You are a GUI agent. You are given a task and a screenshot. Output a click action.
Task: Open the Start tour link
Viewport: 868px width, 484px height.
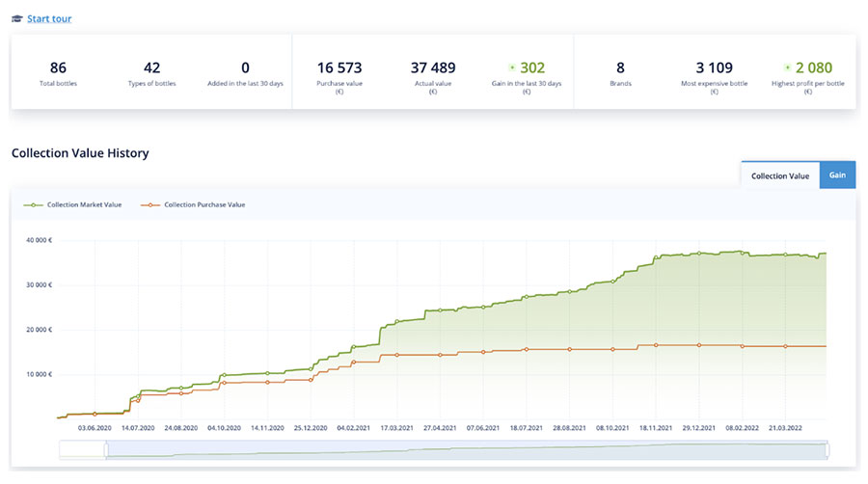(49, 19)
